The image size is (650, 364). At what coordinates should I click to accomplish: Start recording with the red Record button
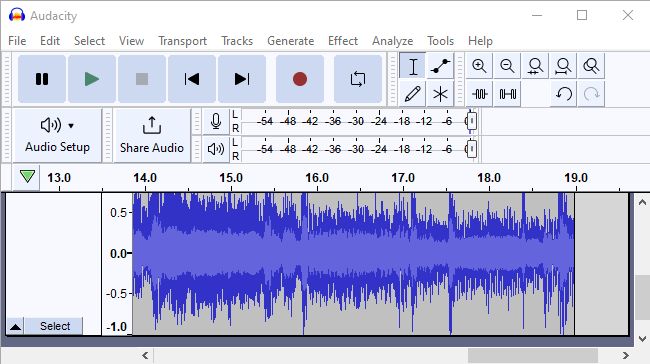[x=300, y=79]
